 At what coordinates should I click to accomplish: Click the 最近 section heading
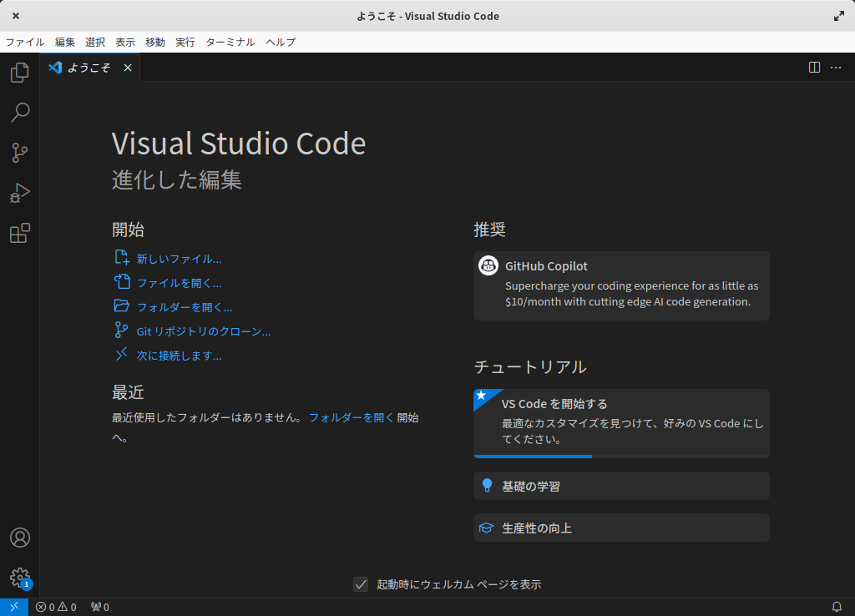(x=128, y=392)
